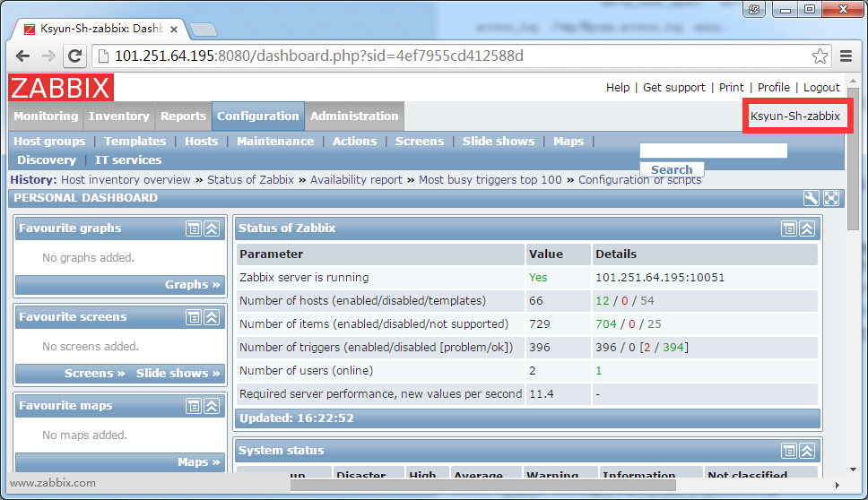Open Templates configuration page

pos(135,141)
